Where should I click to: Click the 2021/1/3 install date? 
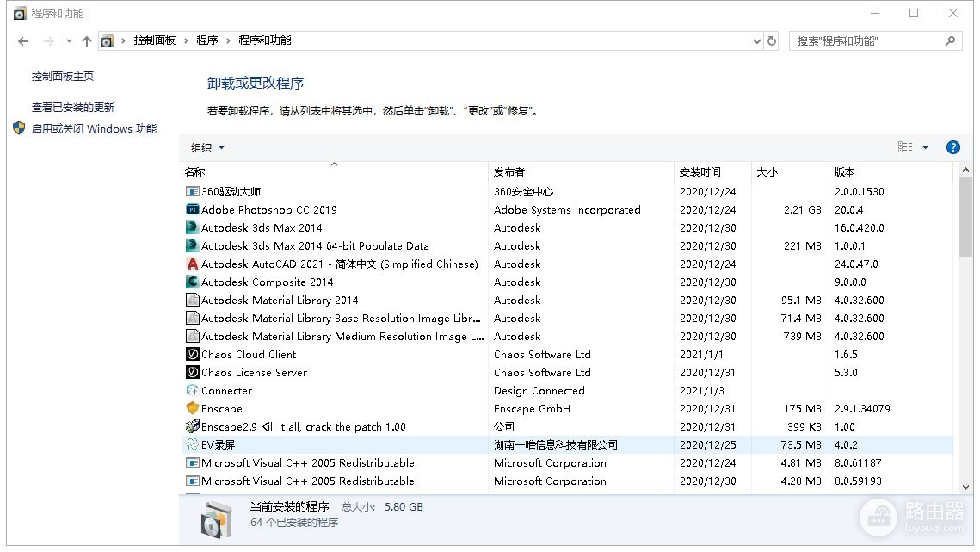click(702, 390)
